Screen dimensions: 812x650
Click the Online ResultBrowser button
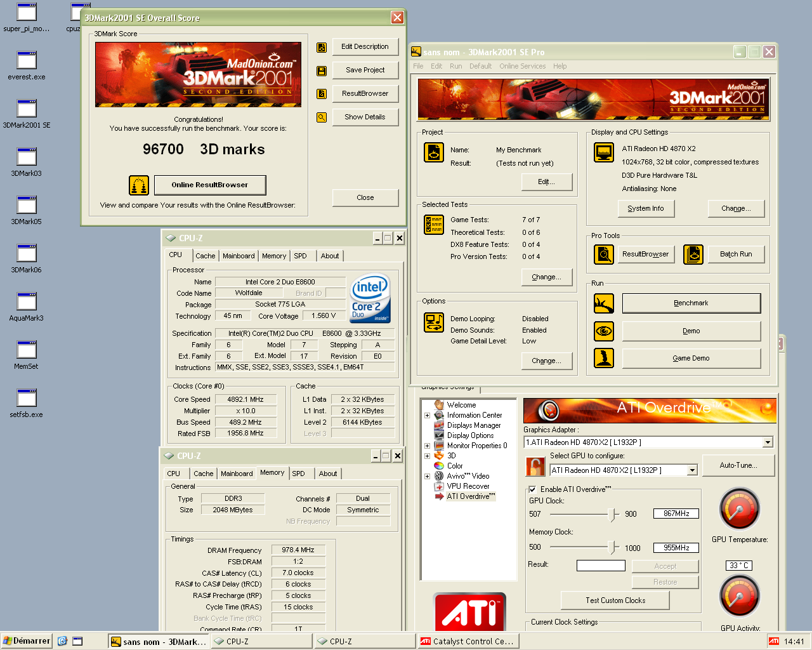[x=210, y=185]
